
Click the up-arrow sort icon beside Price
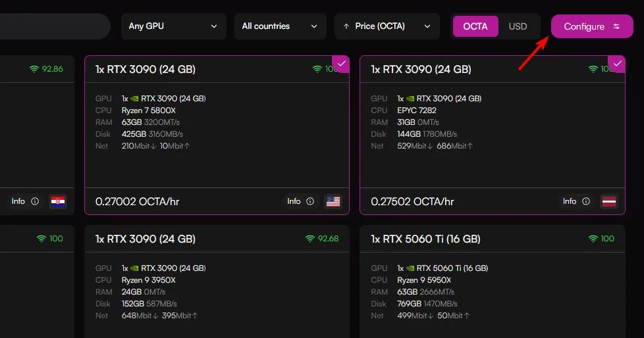click(x=346, y=26)
